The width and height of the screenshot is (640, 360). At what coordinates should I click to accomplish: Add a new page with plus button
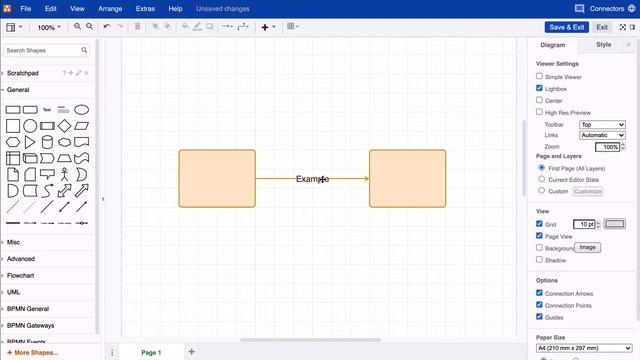191,351
